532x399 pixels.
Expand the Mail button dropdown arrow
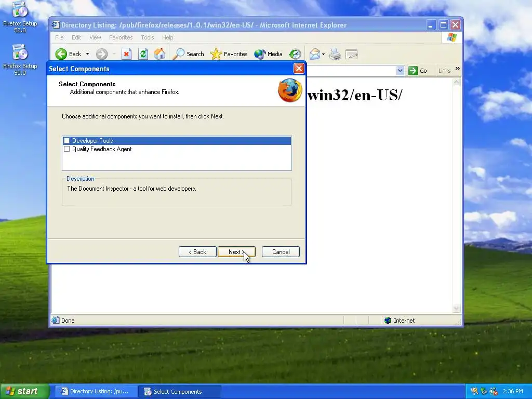coord(323,54)
